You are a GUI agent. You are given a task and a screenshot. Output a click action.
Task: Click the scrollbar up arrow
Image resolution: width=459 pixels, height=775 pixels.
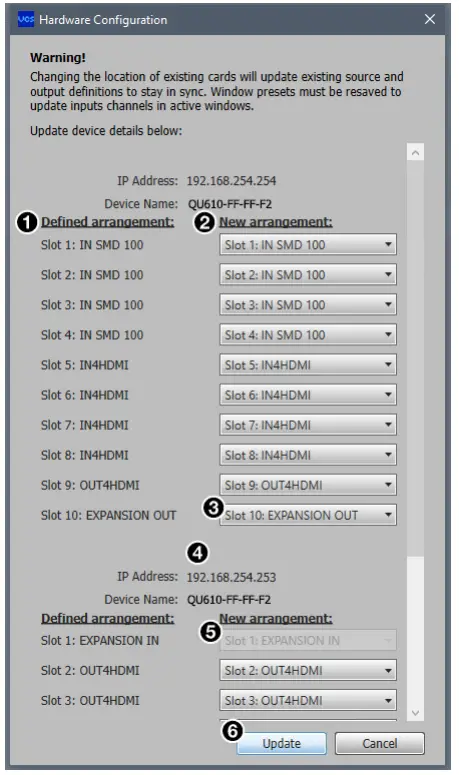click(x=416, y=152)
